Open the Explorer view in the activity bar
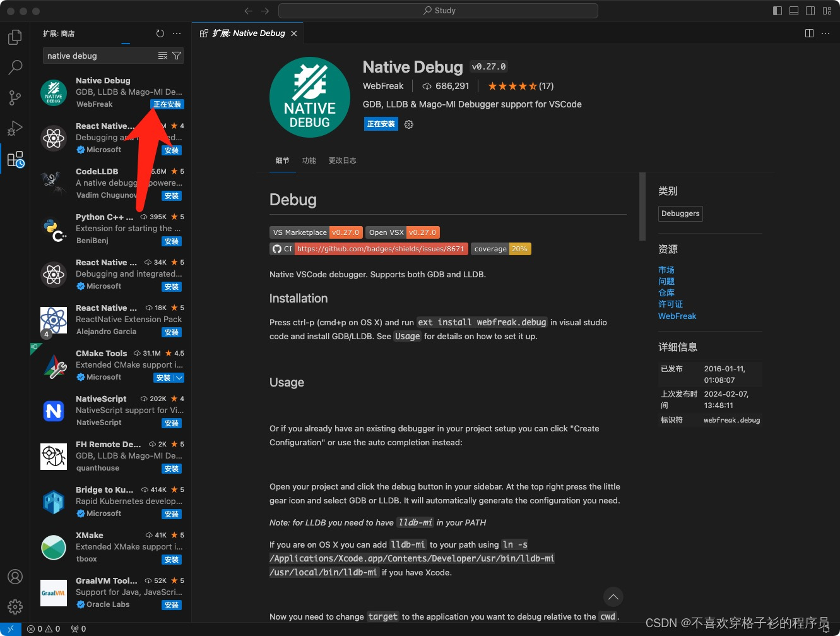The image size is (840, 636). pos(14,37)
